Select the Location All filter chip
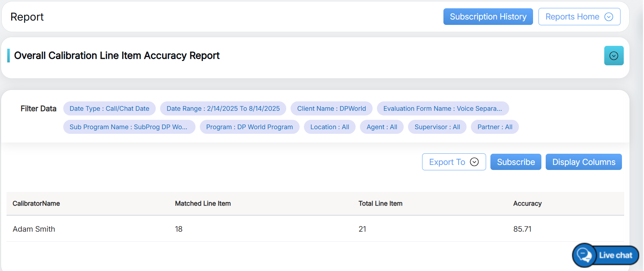644x271 pixels. click(x=330, y=127)
